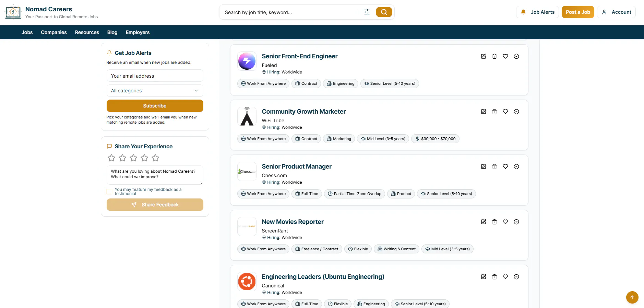Focus the Your email address field
This screenshot has width=644, height=308.
pyautogui.click(x=155, y=76)
